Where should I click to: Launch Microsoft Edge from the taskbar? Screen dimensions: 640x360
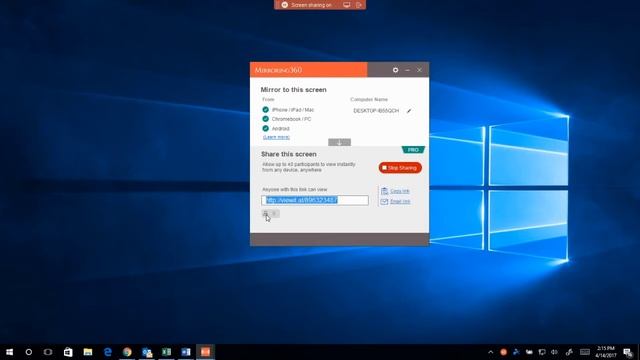108,352
